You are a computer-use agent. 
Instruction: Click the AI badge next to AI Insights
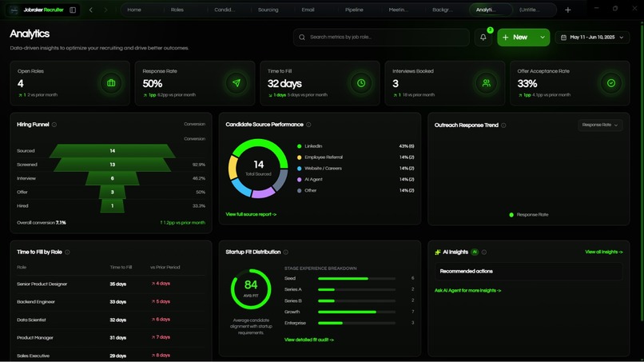pos(475,253)
